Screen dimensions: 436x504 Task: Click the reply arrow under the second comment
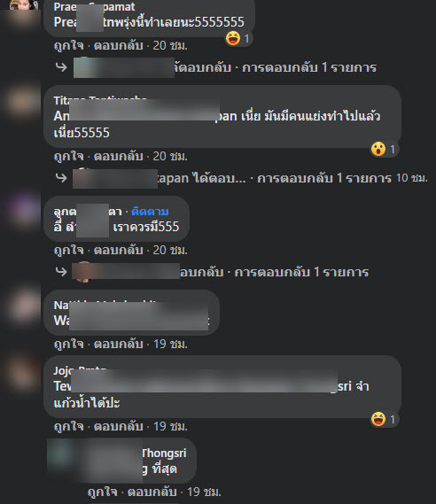click(61, 178)
